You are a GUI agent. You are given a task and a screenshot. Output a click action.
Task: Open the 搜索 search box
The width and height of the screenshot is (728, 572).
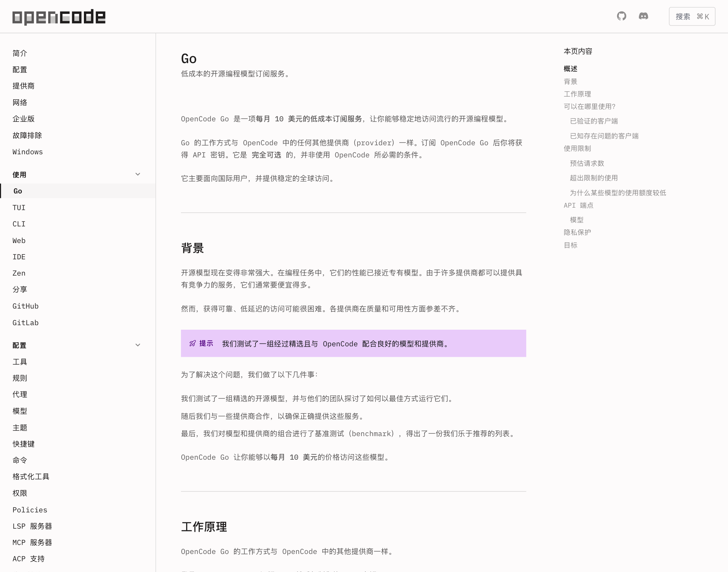click(x=692, y=16)
